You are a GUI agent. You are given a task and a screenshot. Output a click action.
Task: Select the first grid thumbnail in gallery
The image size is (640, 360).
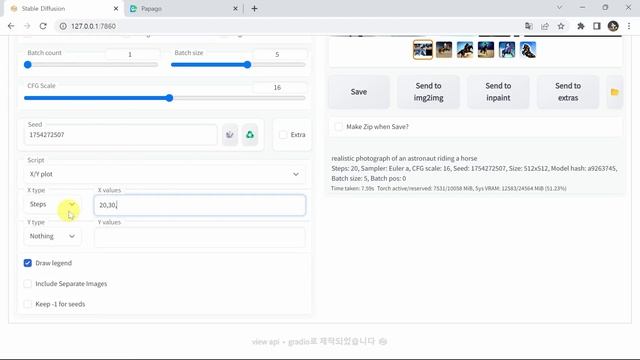(x=423, y=50)
